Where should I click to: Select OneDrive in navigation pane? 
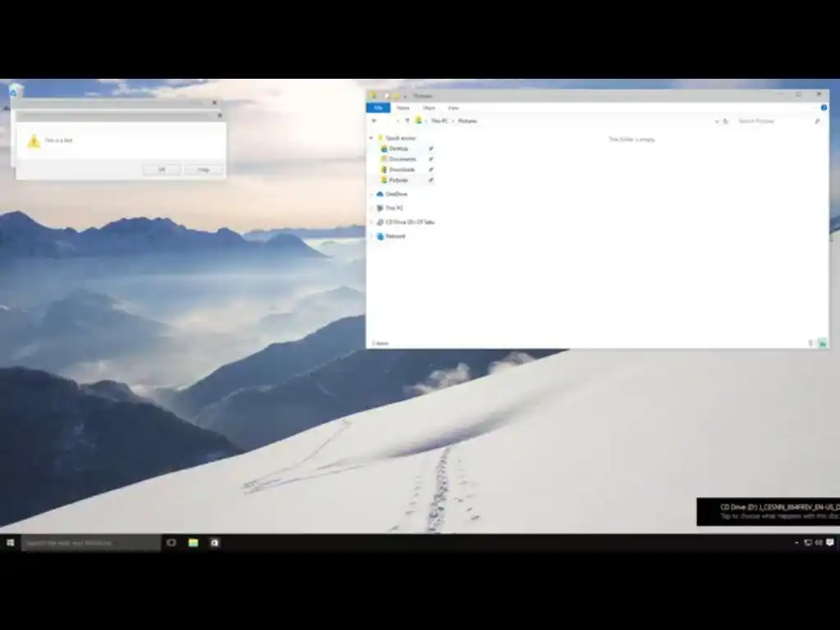391,194
